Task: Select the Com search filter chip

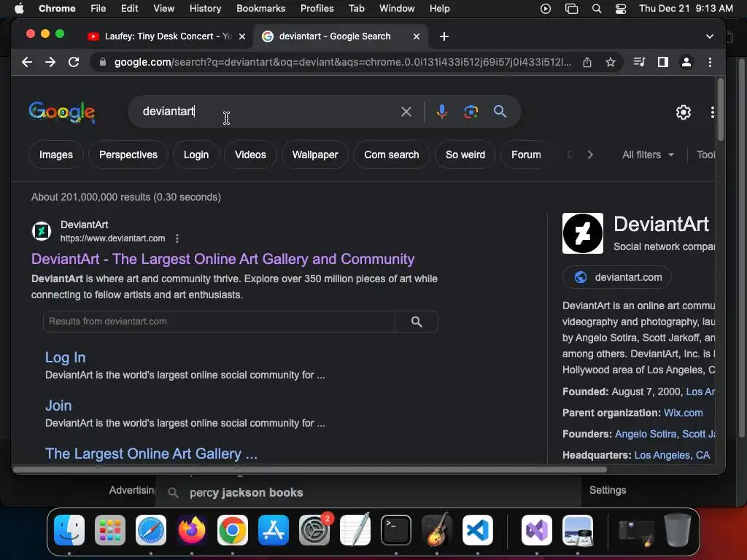Action: pyautogui.click(x=392, y=155)
